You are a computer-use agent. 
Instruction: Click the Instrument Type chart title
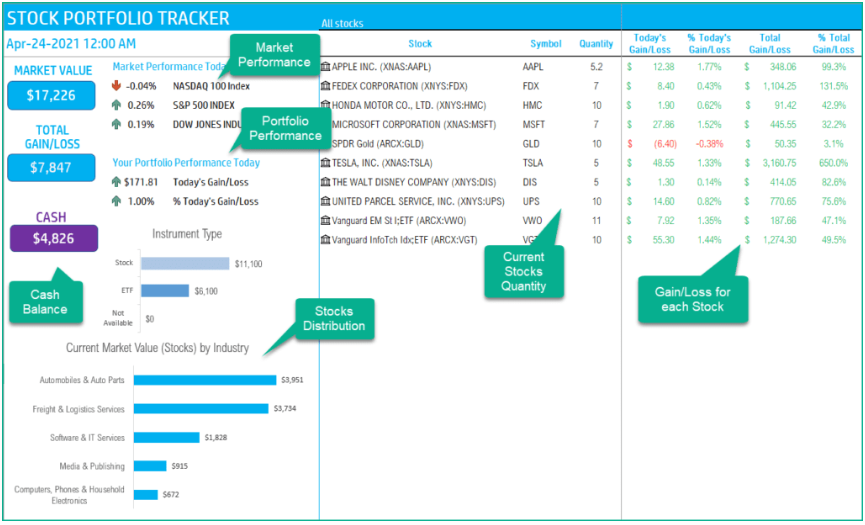point(187,234)
